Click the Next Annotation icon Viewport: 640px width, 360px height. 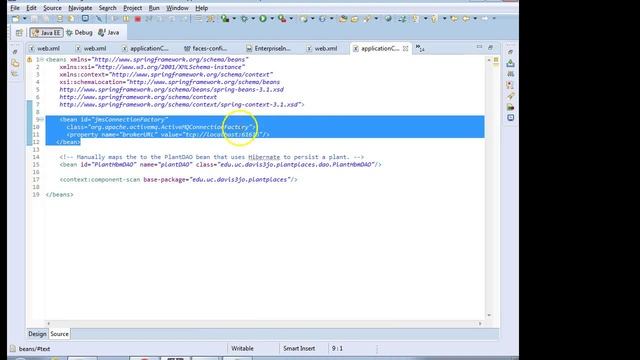point(416,19)
